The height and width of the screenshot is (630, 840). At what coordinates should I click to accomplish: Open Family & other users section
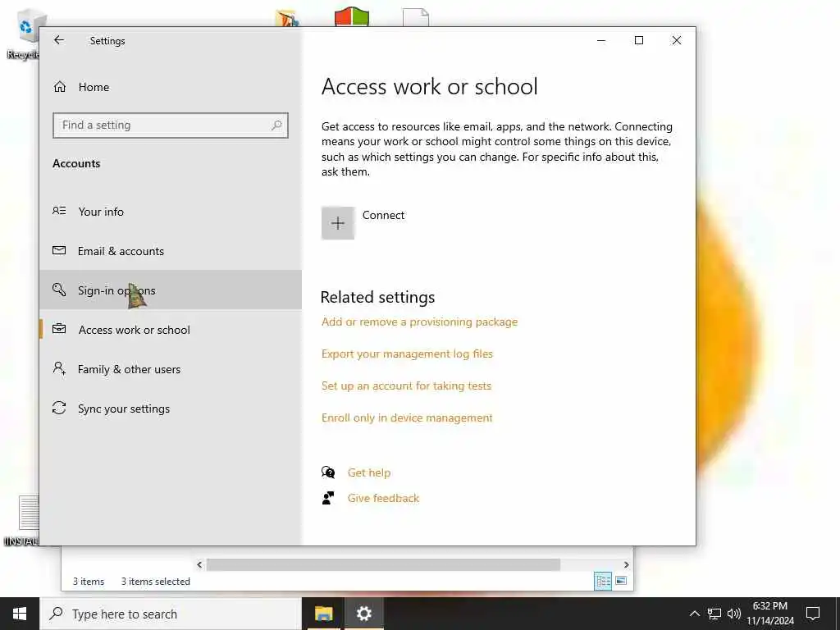[x=171, y=369]
